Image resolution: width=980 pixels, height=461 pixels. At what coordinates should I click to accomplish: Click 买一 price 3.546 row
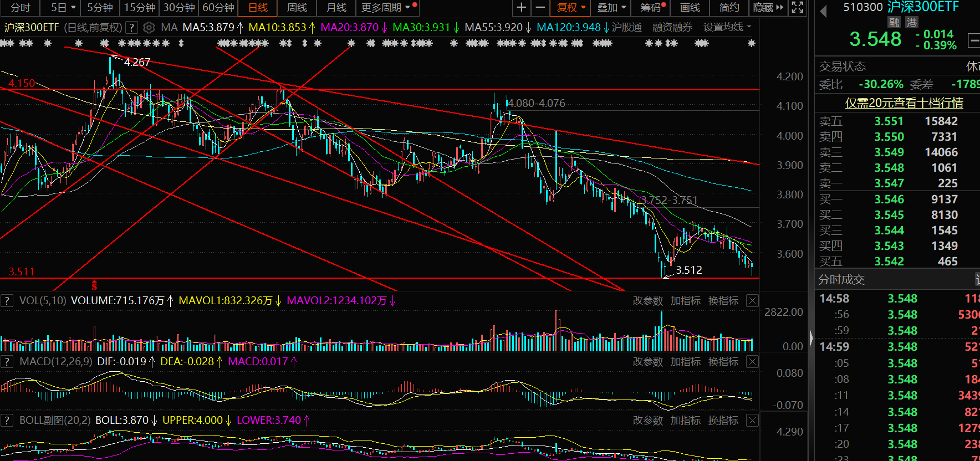(x=897, y=199)
